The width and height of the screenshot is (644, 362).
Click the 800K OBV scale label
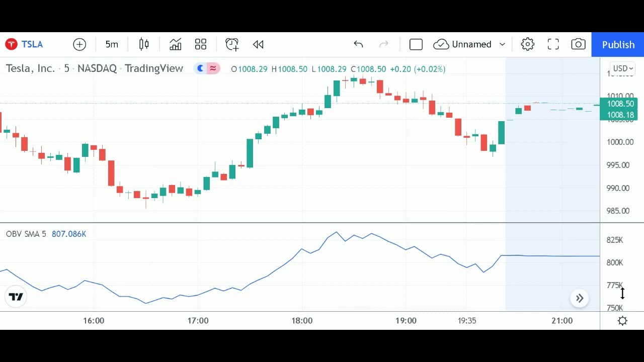pos(615,262)
